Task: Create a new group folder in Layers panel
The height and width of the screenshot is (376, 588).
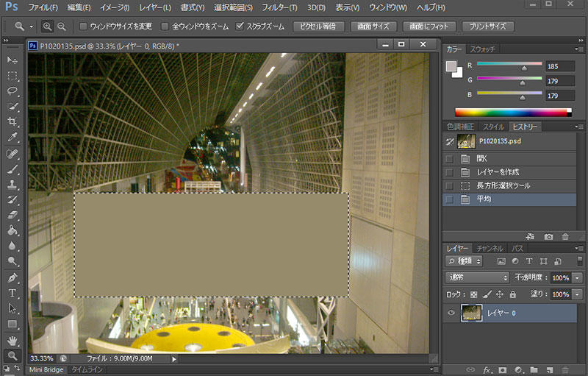Action: click(x=534, y=370)
